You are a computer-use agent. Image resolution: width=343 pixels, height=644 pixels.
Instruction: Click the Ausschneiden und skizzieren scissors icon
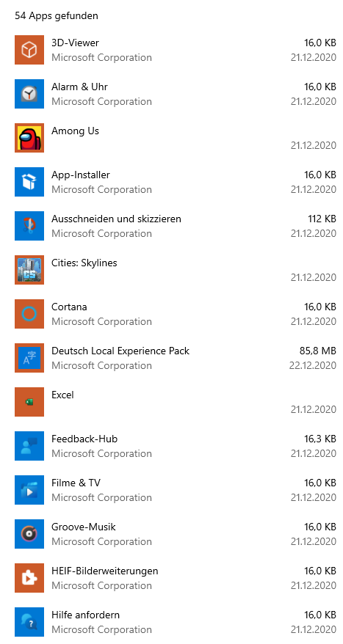pyautogui.click(x=29, y=225)
